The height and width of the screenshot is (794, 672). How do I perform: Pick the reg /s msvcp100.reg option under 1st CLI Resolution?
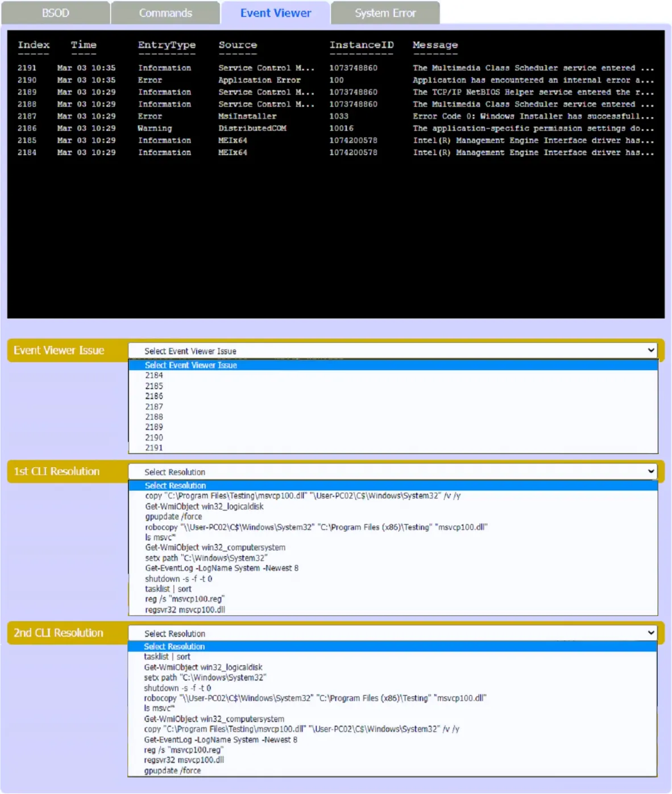(393, 599)
